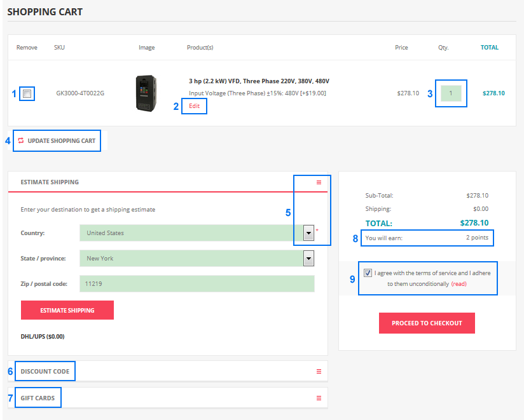Image resolution: width=524 pixels, height=420 pixels.
Task: Open the (read) terms of service link
Action: 459,284
